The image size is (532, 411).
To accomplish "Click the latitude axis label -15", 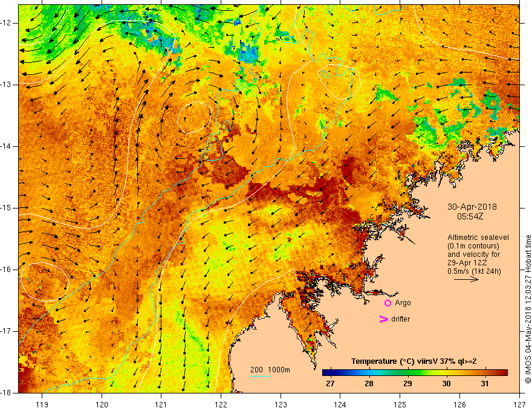I will 7,208.
